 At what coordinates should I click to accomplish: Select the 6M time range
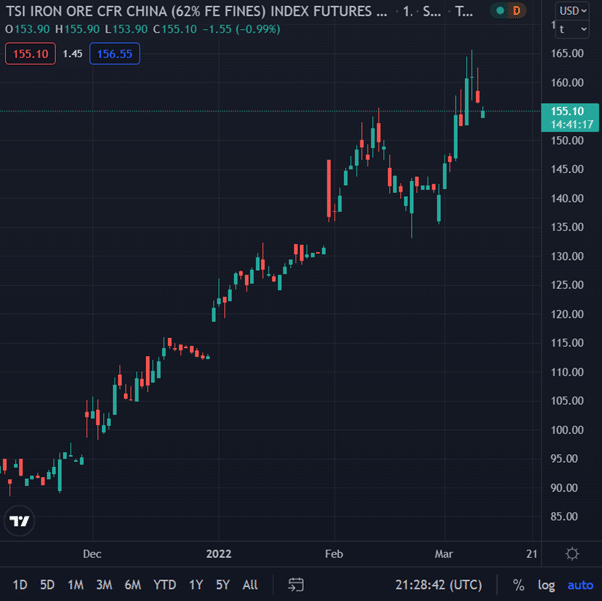pos(133,585)
